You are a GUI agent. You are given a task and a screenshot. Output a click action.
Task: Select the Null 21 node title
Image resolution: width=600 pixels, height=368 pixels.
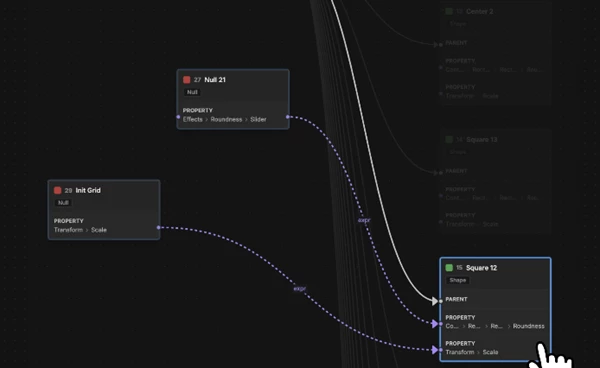[215, 80]
